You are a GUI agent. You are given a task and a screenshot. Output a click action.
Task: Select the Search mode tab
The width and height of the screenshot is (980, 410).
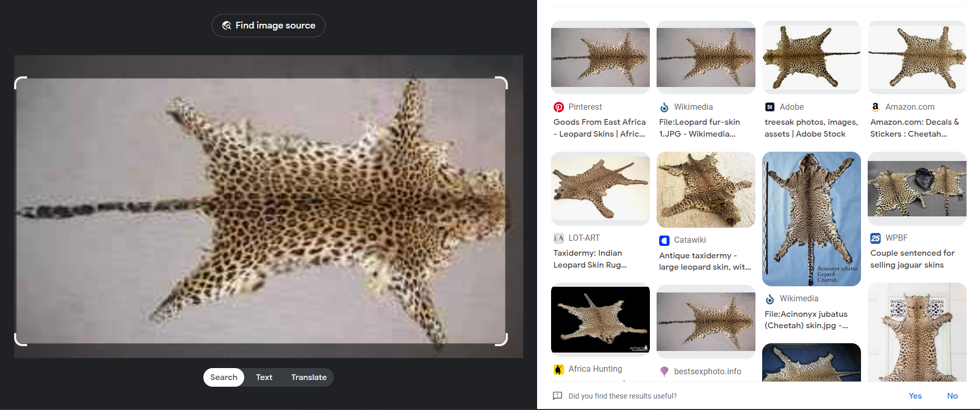(x=224, y=377)
